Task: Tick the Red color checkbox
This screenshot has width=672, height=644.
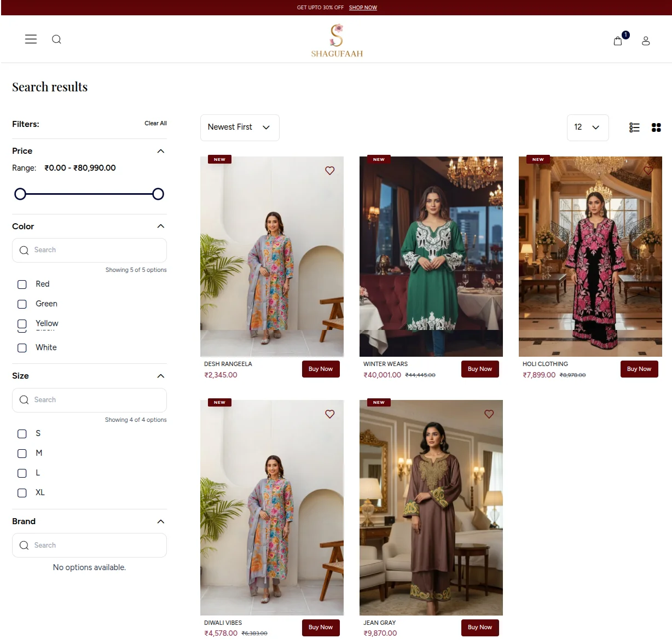Action: point(22,285)
